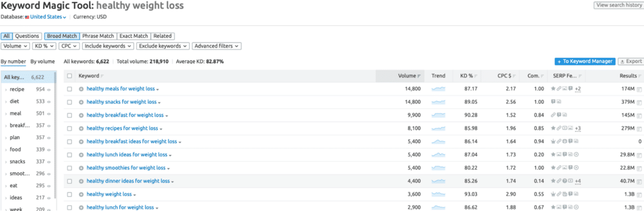Sort groups By number

coord(13,62)
